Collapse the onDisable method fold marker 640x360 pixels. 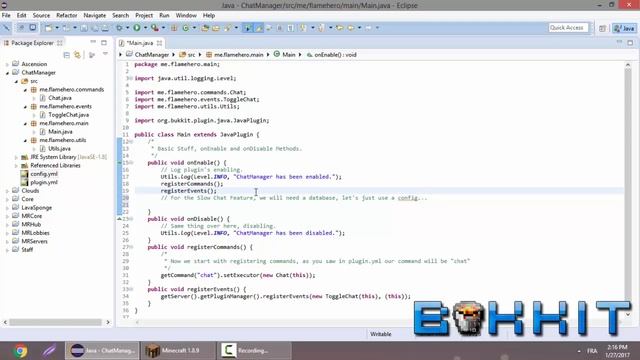pos(131,219)
